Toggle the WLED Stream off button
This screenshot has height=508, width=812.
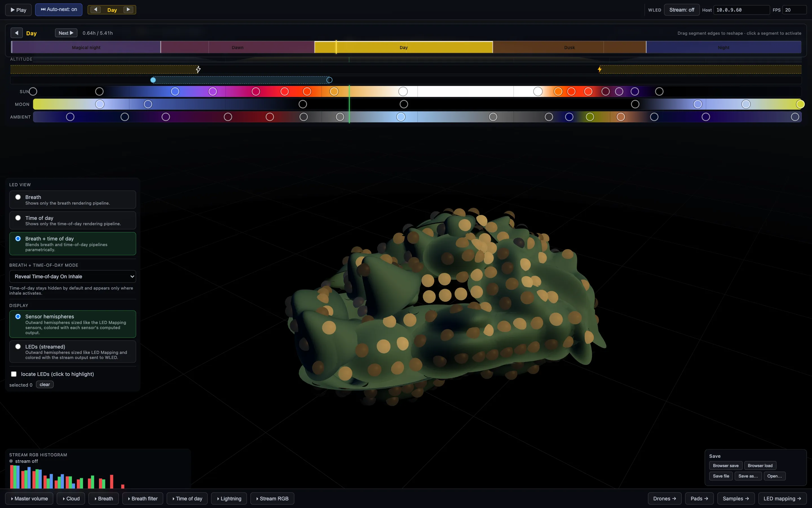click(681, 10)
